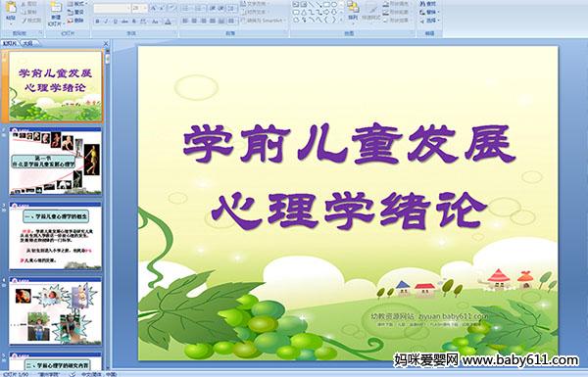588x377 pixels.
Task: Open the font name combo box
Action: pos(112,8)
